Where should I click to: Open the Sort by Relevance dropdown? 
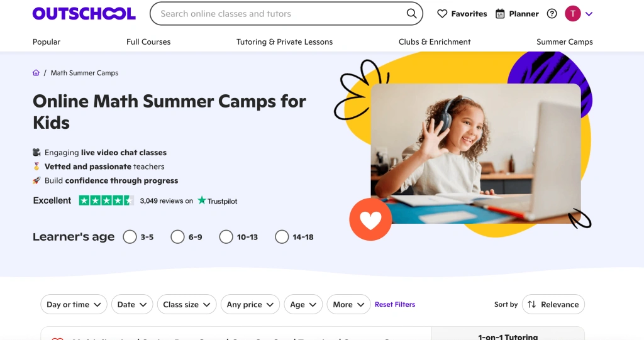553,305
